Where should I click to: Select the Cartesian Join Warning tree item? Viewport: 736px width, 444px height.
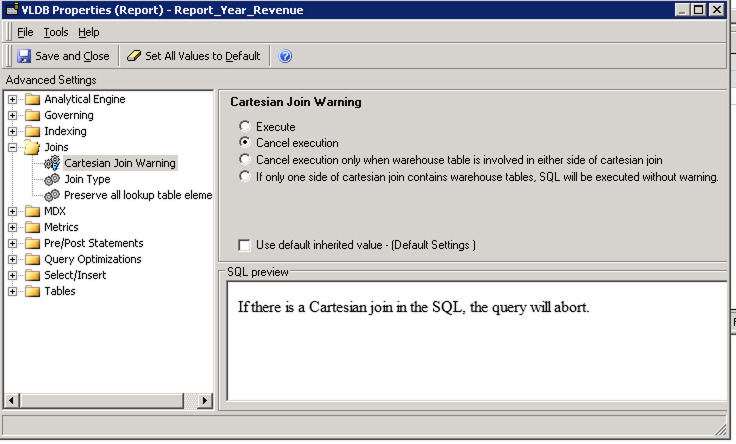pos(120,163)
